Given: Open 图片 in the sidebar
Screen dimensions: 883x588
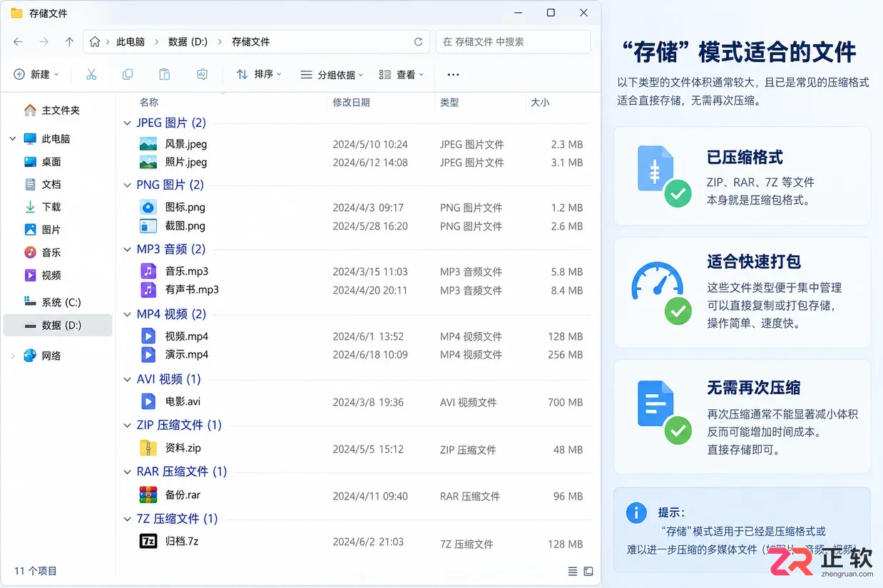Looking at the screenshot, I should [43, 229].
